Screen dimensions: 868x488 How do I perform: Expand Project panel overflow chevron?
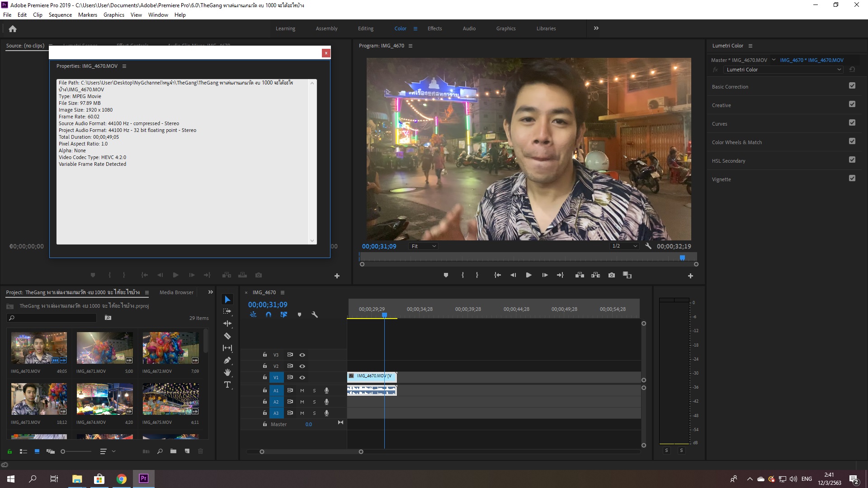pyautogui.click(x=210, y=292)
